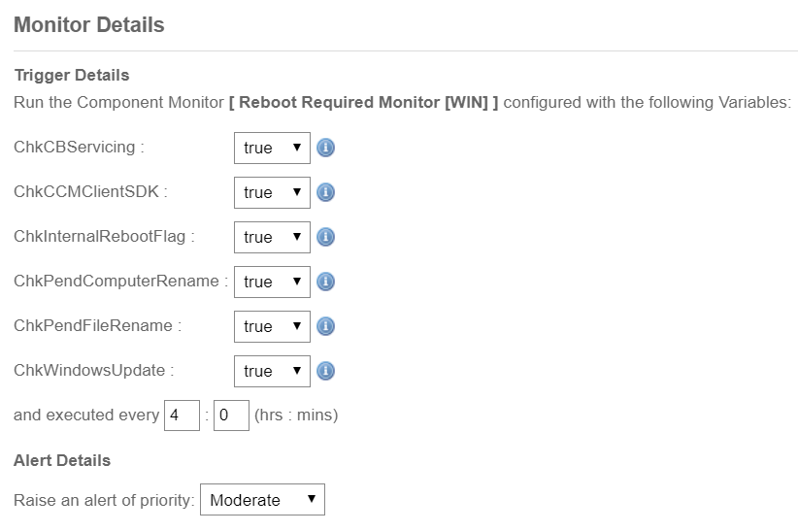Click the hours field containing 4
The image size is (798, 532).
[x=182, y=416]
